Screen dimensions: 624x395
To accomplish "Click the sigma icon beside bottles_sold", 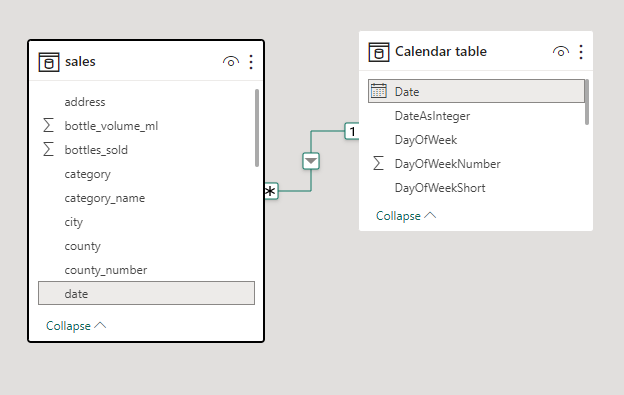I will pos(48,150).
